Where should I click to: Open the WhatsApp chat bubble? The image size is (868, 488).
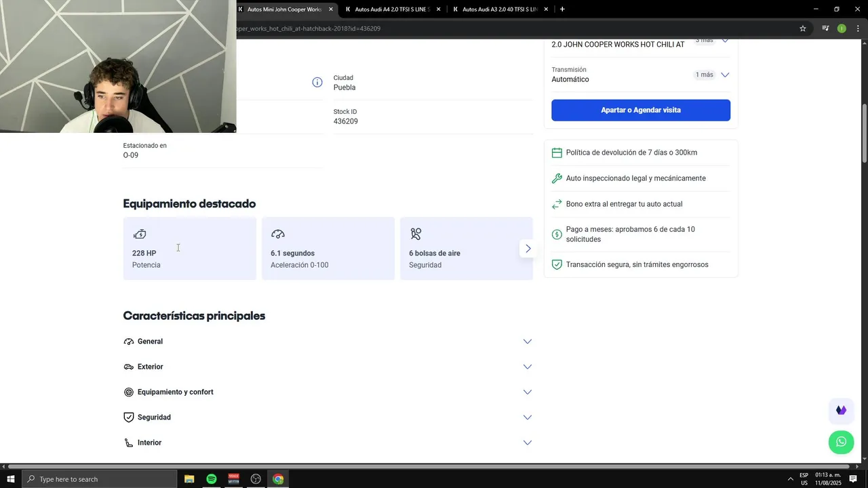tap(841, 442)
